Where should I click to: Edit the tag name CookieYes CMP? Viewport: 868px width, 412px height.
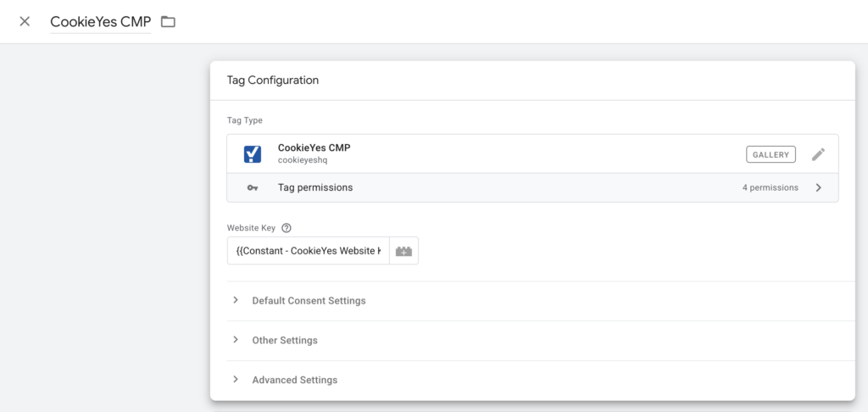click(100, 21)
